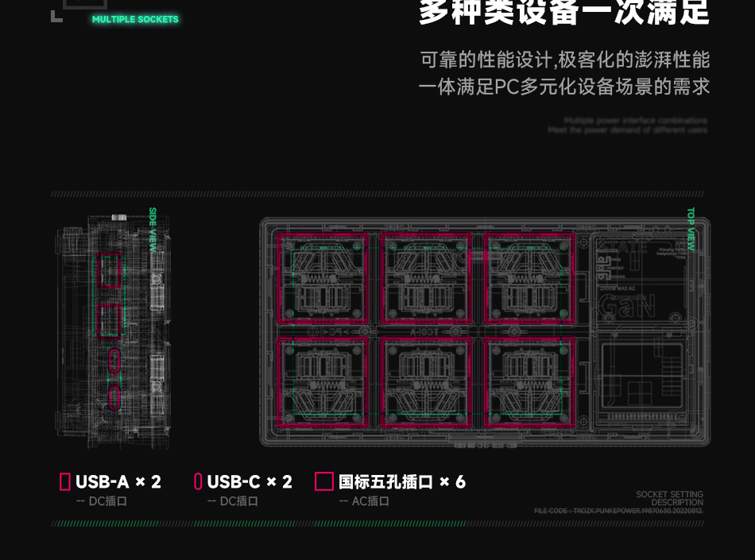
Task: Click the vertical SIDE VIEW label
Action: pos(153,230)
